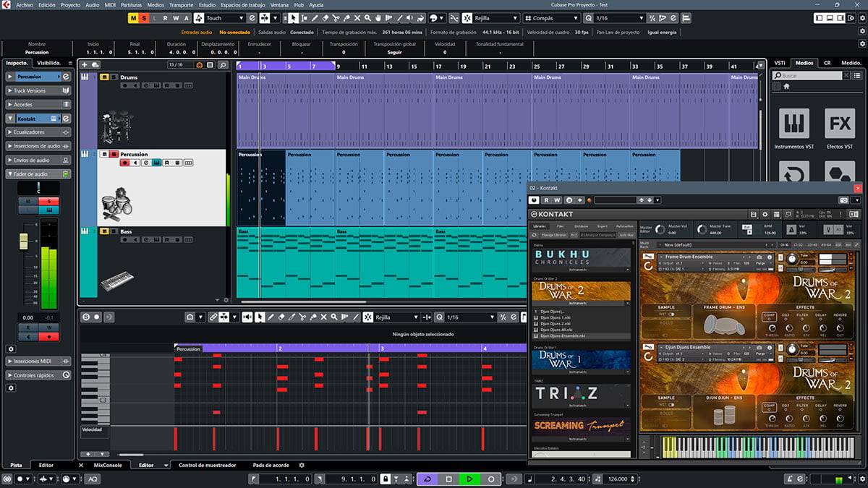The height and width of the screenshot is (488, 868).
Task: Select the Play speaker tool in main toolbar
Action: pyautogui.click(x=409, y=18)
